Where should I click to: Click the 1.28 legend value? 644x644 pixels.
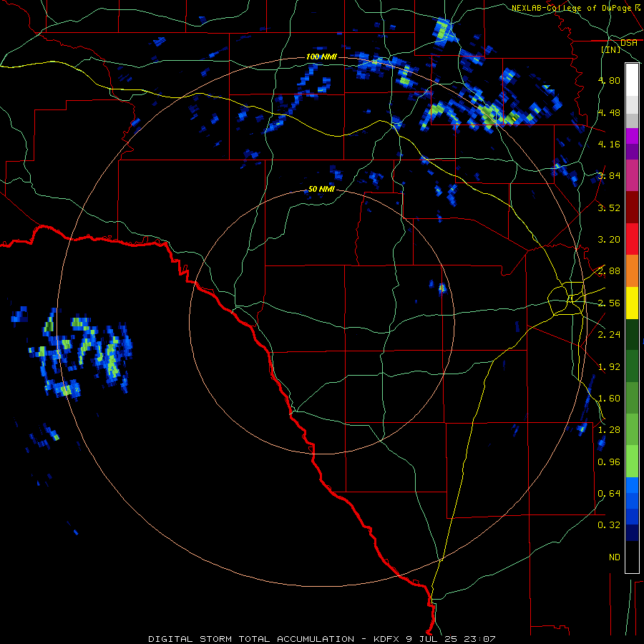[609, 430]
